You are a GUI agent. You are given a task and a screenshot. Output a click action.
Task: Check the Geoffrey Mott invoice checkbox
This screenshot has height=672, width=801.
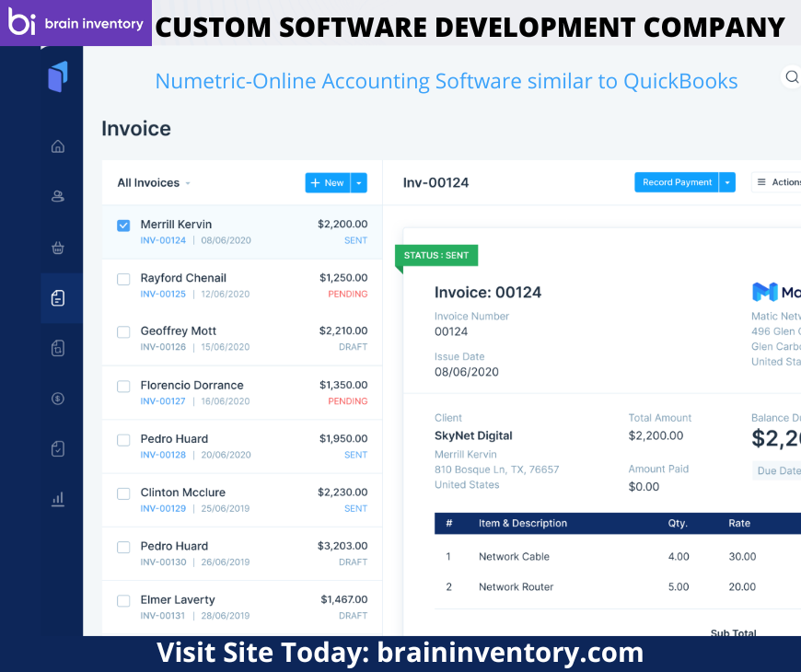(x=123, y=332)
